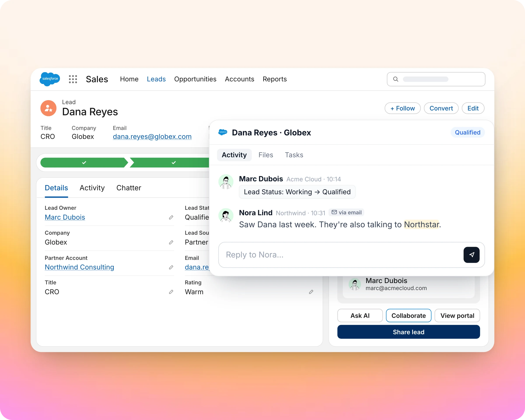Click the Salesforce cloud logo in header

tap(50, 79)
